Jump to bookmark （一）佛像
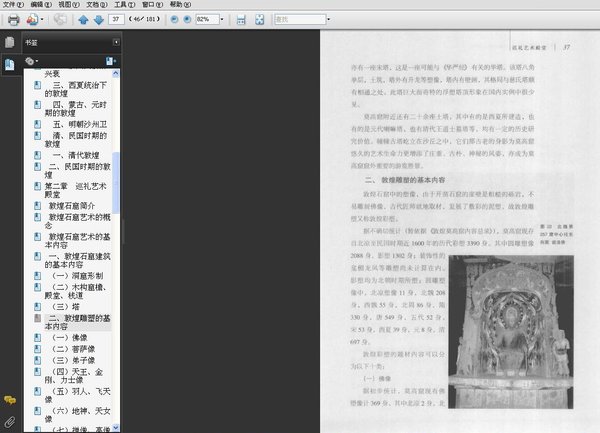 (68, 338)
